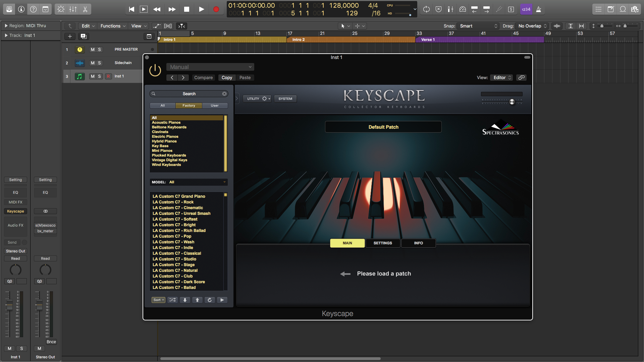Image resolution: width=644 pixels, height=362 pixels.
Task: Click the Compare button
Action: coord(203,78)
